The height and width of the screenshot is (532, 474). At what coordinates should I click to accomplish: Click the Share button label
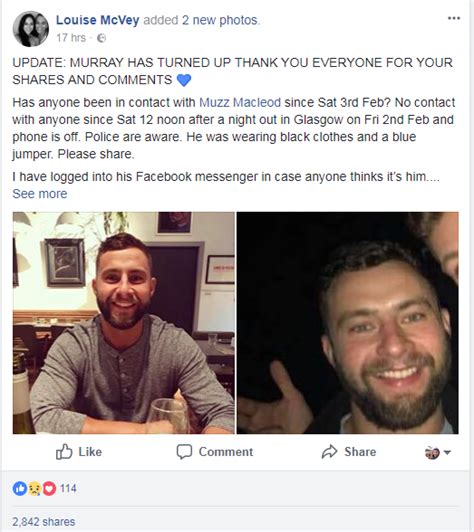point(360,452)
